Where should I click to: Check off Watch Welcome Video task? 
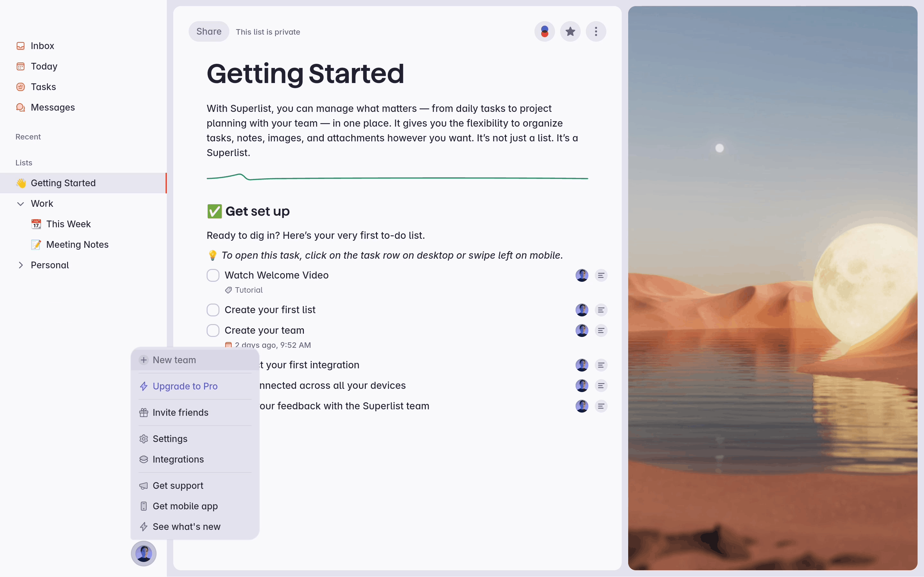(213, 276)
